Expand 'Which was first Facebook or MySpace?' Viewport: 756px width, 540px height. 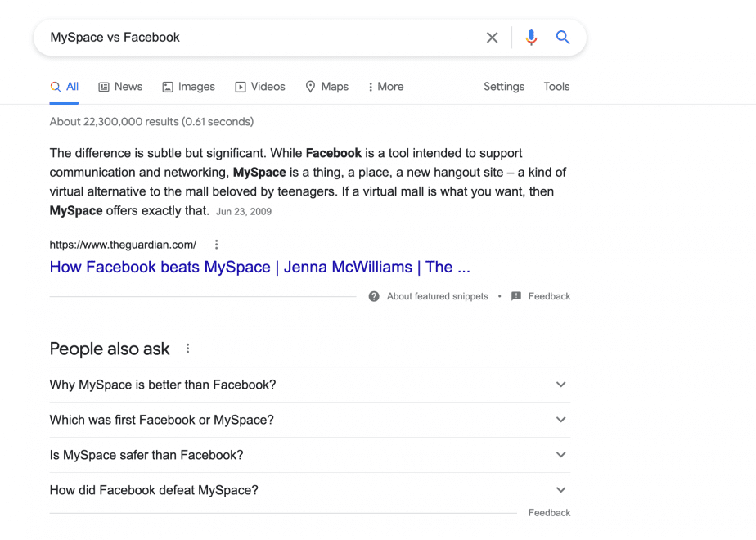(310, 420)
